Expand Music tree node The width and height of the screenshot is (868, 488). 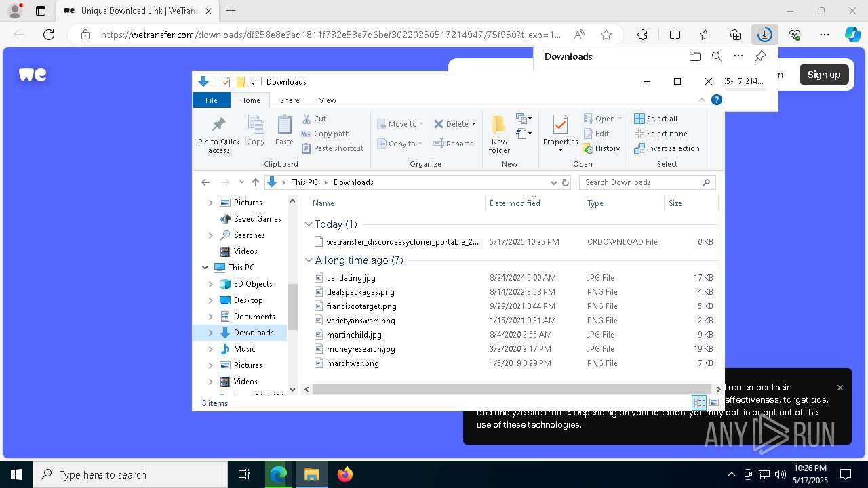coord(210,349)
